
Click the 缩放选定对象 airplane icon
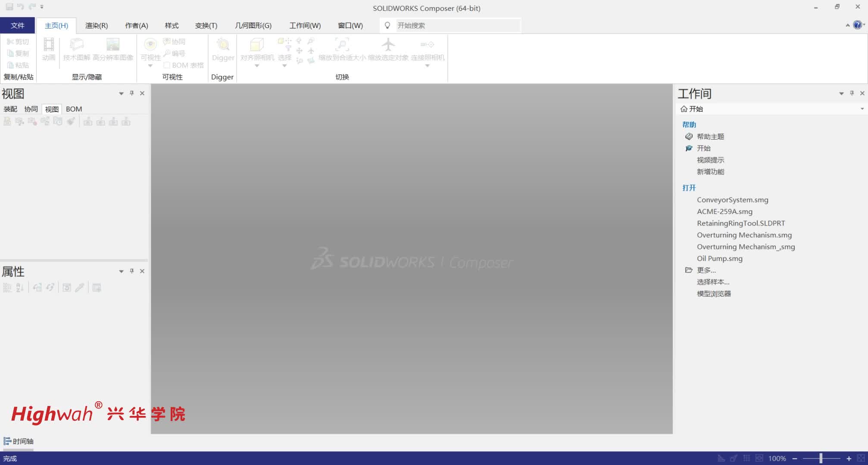(x=388, y=44)
